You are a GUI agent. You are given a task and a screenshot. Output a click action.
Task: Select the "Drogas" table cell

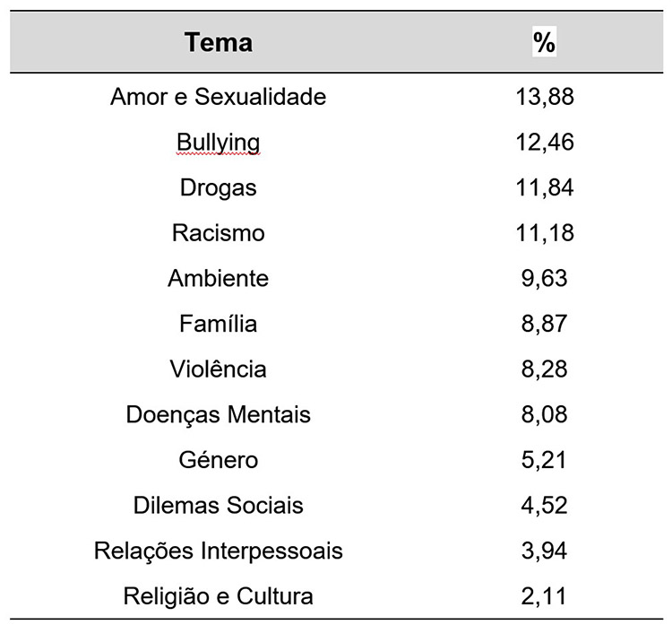(x=218, y=187)
